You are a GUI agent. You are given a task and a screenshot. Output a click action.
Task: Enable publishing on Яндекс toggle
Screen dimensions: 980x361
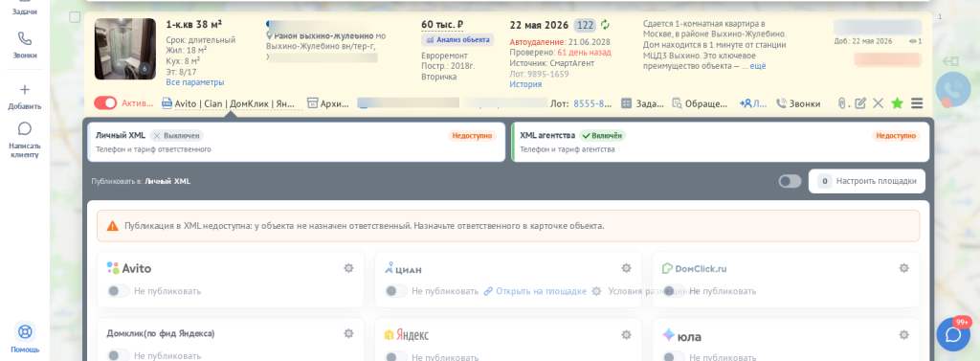point(395,356)
